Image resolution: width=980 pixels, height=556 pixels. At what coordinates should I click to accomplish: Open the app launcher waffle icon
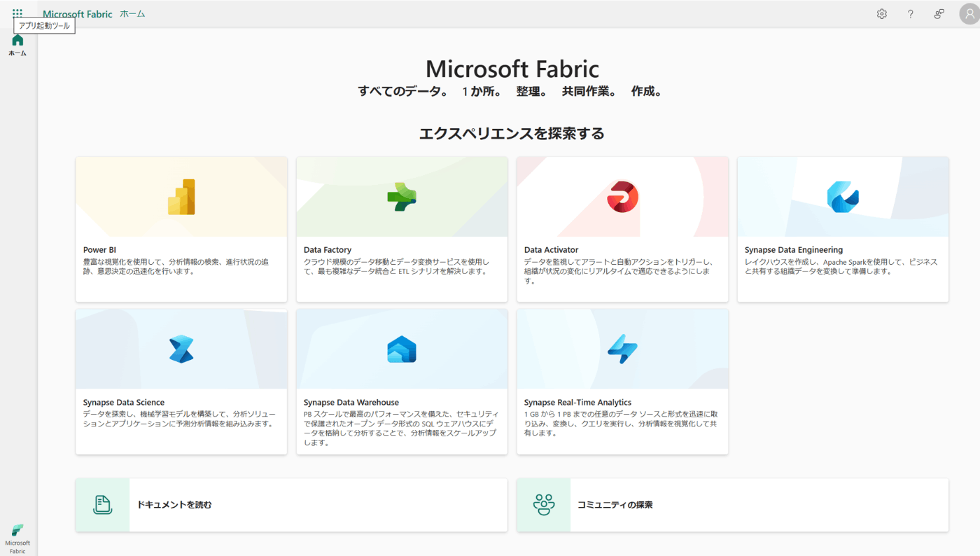click(x=17, y=13)
